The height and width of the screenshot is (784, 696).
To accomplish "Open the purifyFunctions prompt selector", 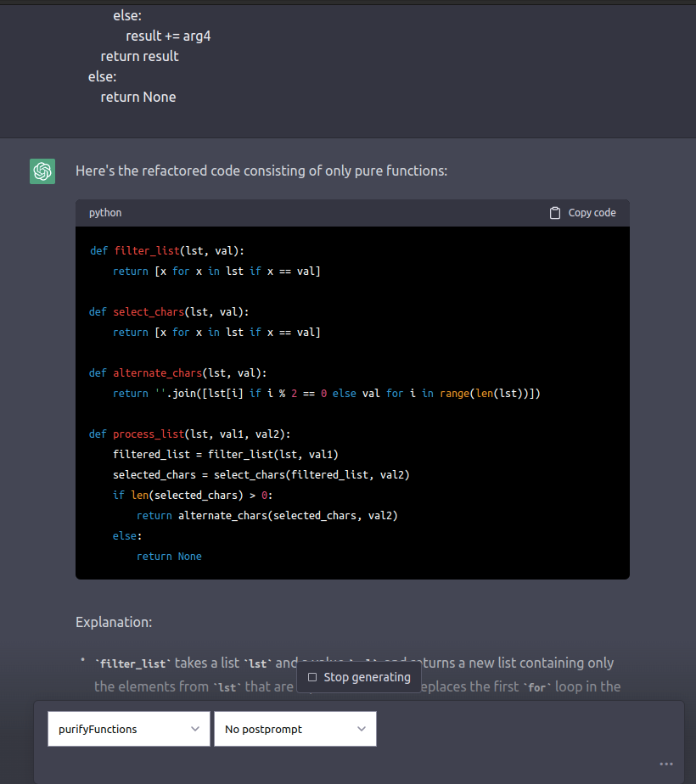I will [x=128, y=728].
